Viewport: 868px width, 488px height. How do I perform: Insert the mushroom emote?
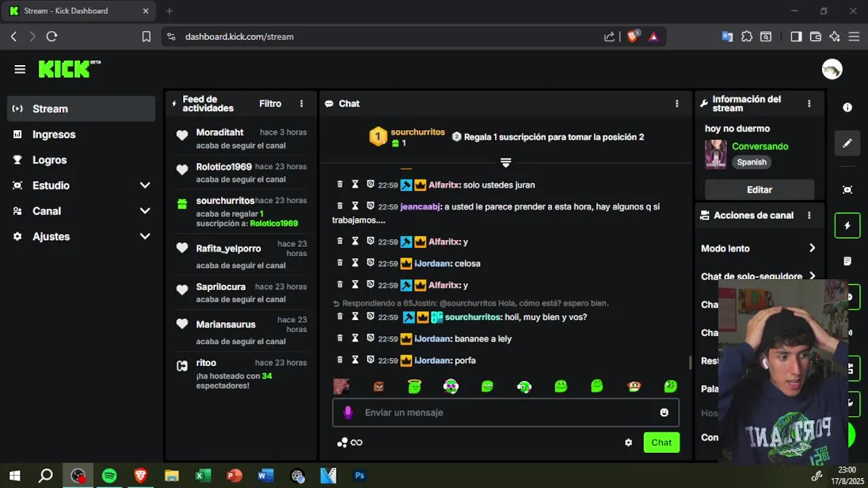634,386
